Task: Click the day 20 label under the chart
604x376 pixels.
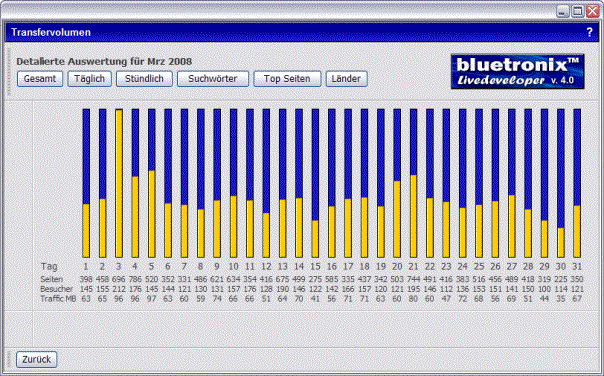Action: 397,266
